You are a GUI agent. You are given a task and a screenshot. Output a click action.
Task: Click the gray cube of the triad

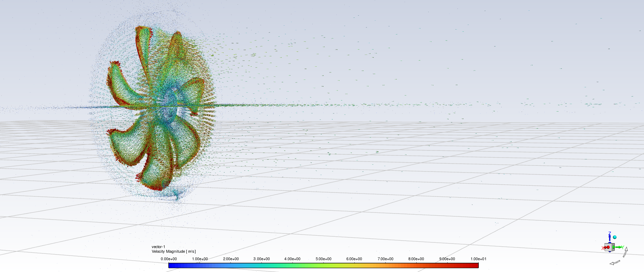pyautogui.click(x=609, y=247)
